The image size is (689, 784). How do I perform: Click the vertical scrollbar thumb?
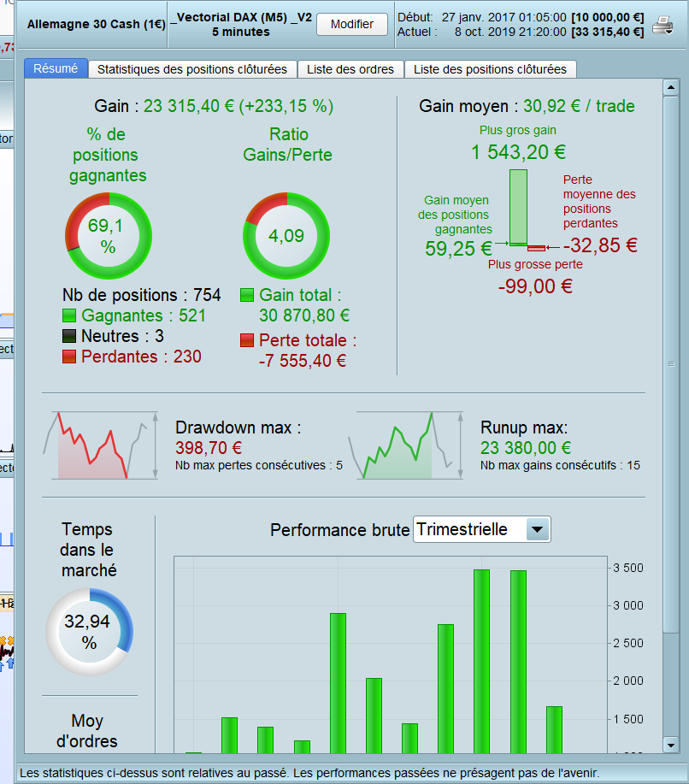670,365
